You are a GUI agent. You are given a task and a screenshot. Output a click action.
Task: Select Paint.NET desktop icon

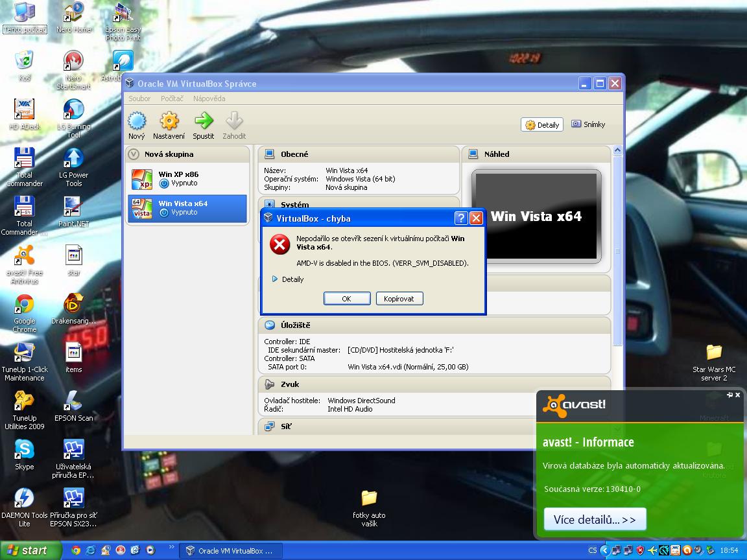[x=73, y=212]
